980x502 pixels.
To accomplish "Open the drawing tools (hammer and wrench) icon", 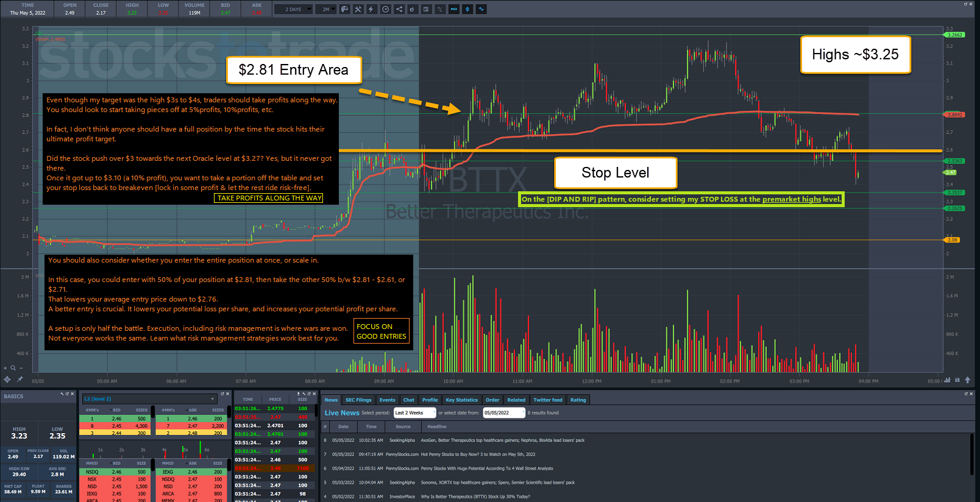I will tap(358, 9).
